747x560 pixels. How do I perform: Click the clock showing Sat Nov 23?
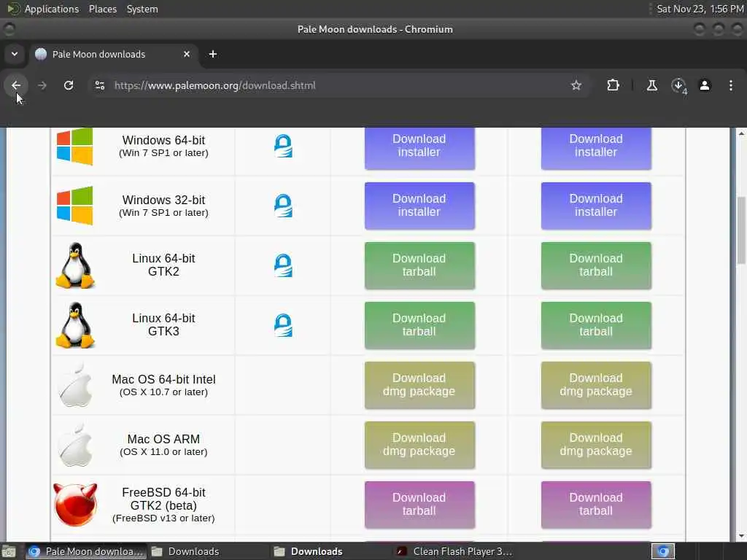700,9
